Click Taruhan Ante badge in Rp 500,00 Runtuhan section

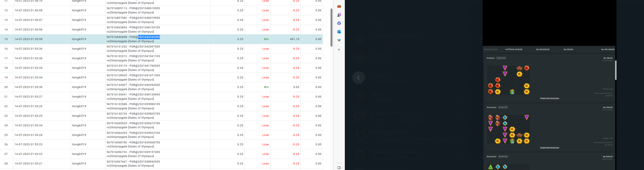coord(503,157)
